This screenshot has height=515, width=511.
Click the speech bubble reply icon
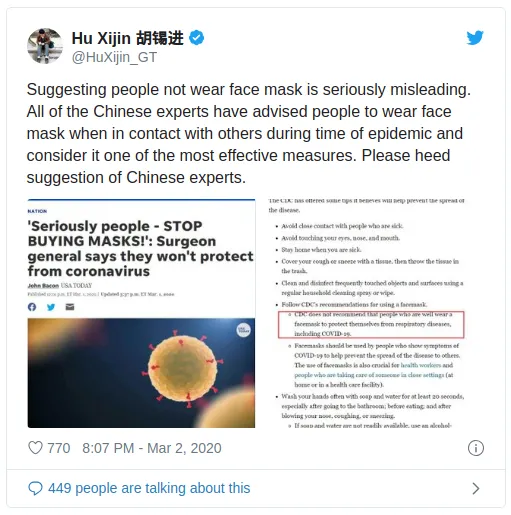tap(35, 488)
